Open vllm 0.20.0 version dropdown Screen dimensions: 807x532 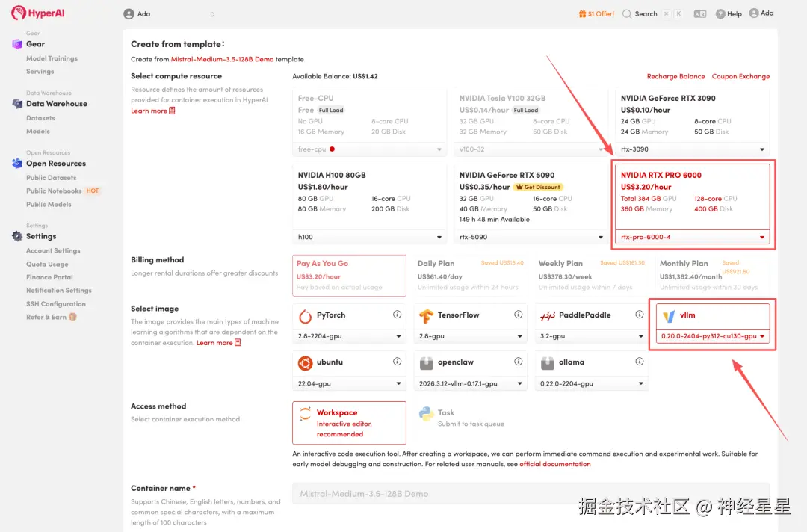713,336
